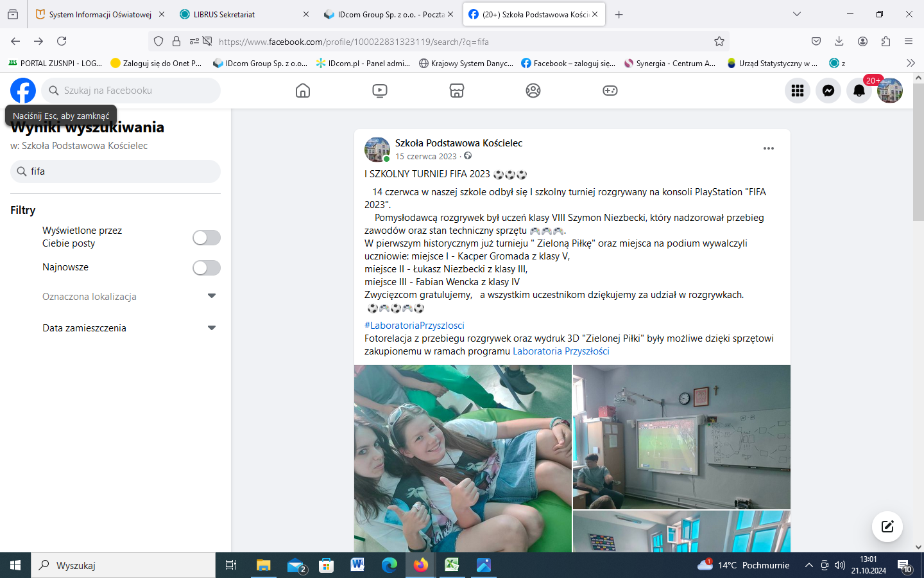
Task: Toggle 'Wyświetlone przez Ciebie posty' filter
Action: (x=207, y=238)
